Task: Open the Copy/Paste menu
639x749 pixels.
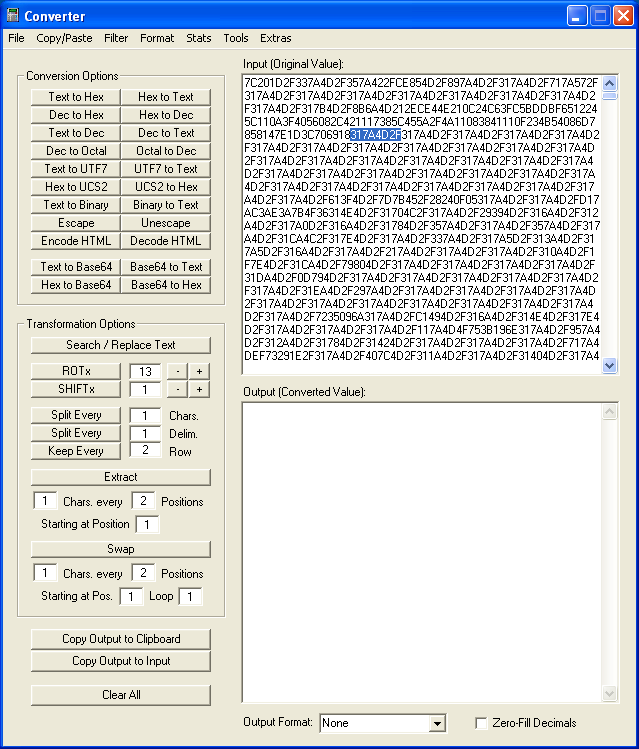Action: click(64, 38)
